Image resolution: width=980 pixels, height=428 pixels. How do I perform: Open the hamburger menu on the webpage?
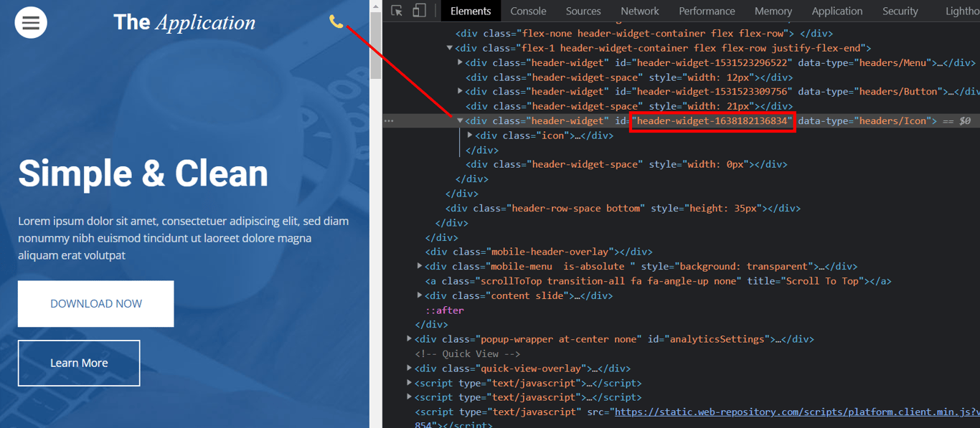click(31, 23)
